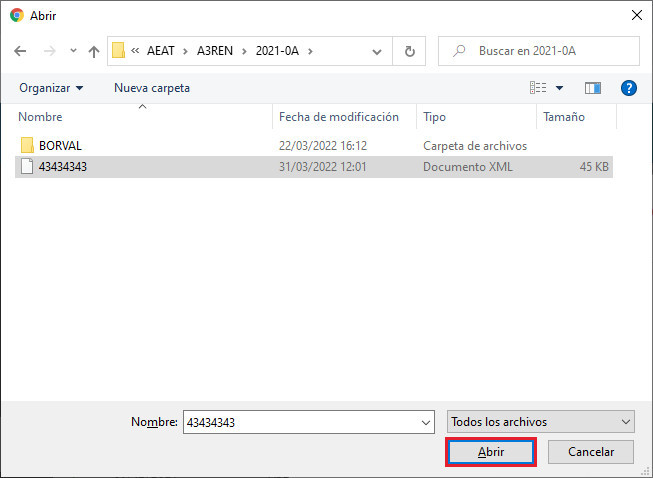Toggle the preview pane
The width and height of the screenshot is (653, 478).
(x=592, y=88)
